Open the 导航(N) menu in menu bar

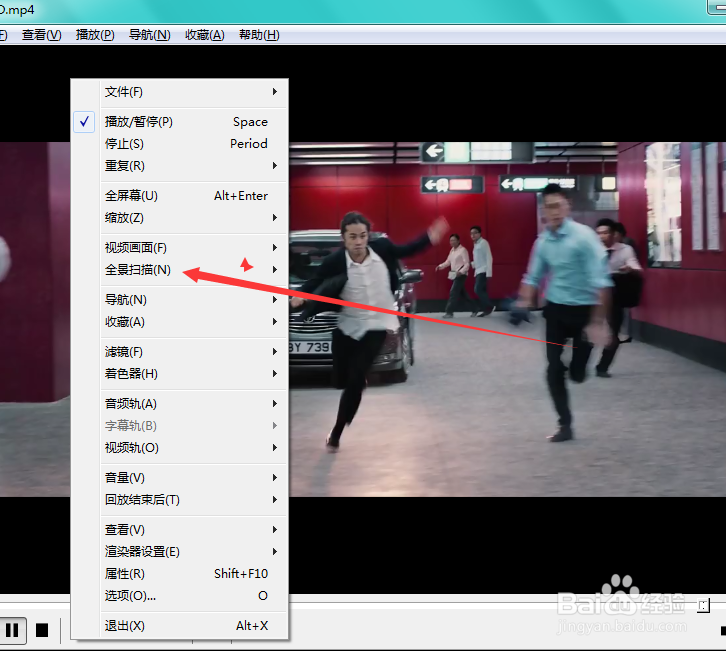tap(150, 35)
